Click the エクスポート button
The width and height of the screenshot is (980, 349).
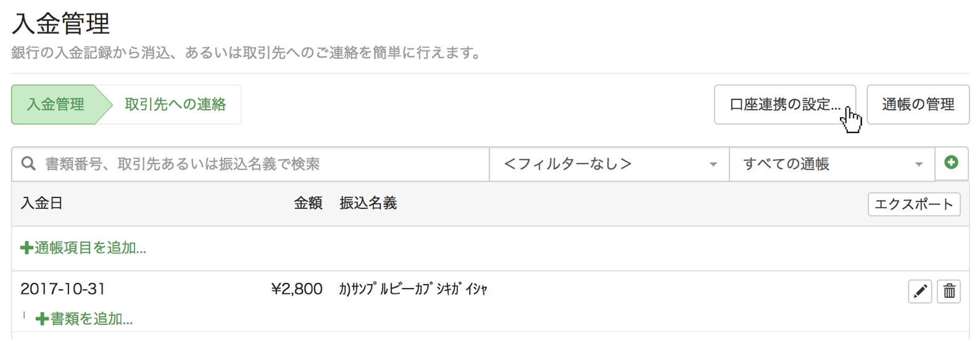click(914, 204)
